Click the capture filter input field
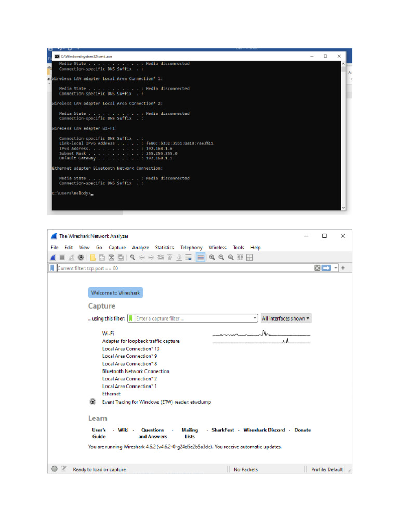This screenshot has height=532, width=399. click(193, 318)
